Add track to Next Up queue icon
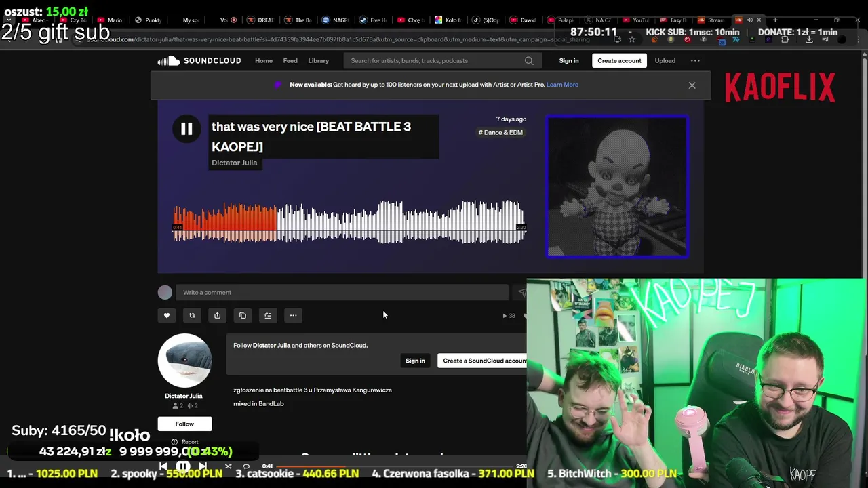 tap(268, 315)
